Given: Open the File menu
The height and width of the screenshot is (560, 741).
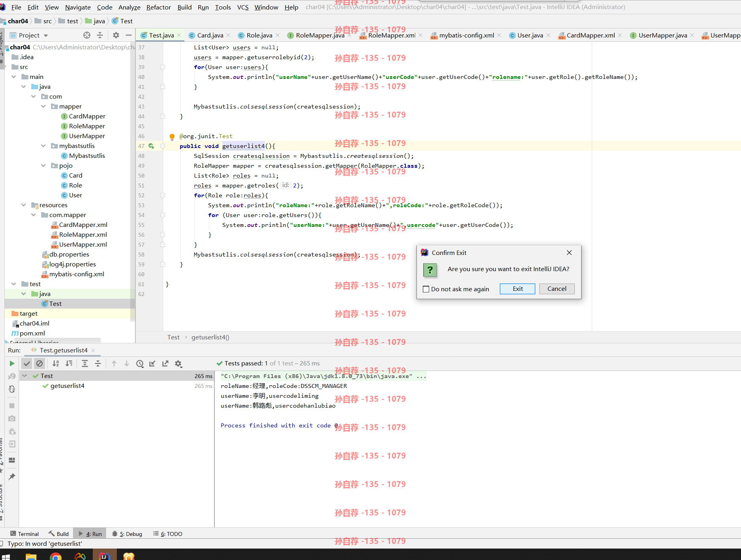Looking at the screenshot, I should coord(16,7).
